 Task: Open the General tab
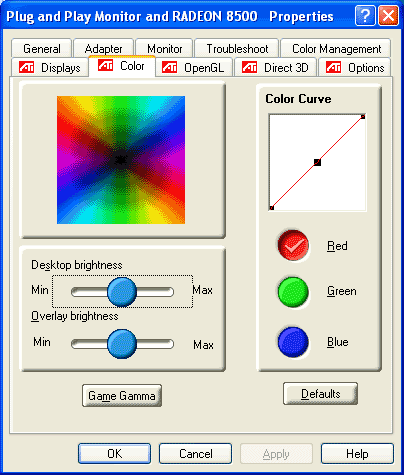(x=42, y=49)
